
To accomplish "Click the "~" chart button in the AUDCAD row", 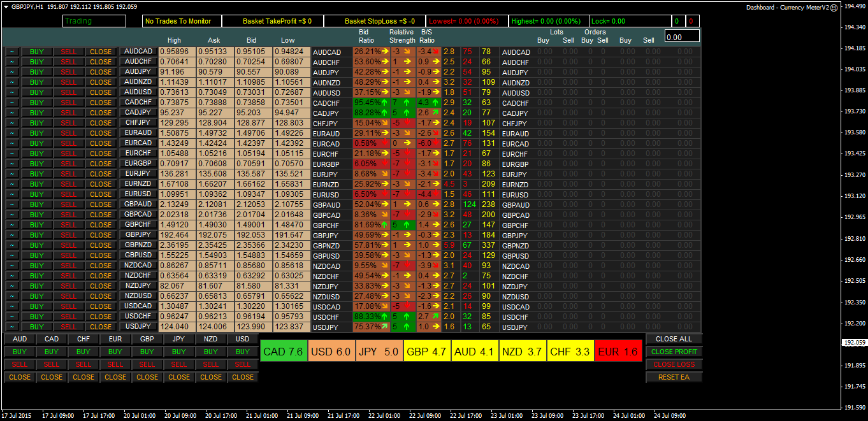I will (12, 52).
